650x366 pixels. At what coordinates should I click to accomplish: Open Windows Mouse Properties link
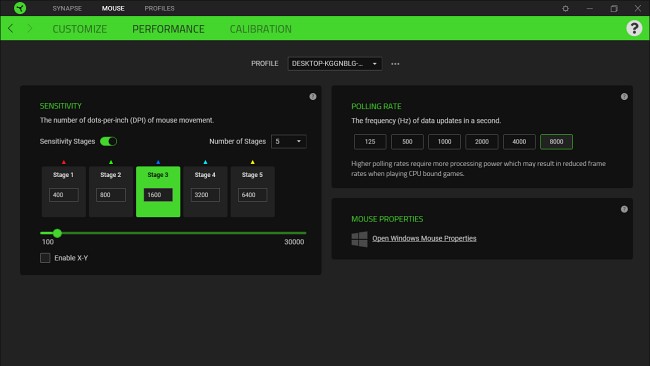[424, 238]
